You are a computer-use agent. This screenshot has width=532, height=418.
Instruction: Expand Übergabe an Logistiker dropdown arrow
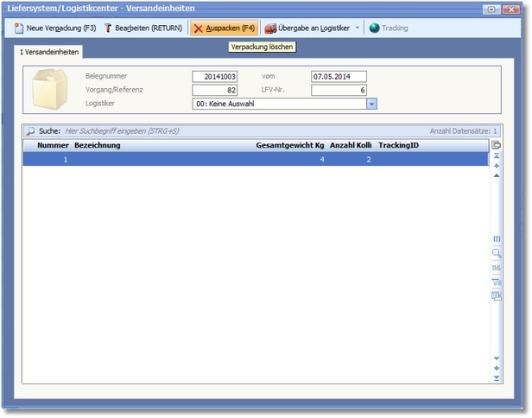pyautogui.click(x=358, y=28)
